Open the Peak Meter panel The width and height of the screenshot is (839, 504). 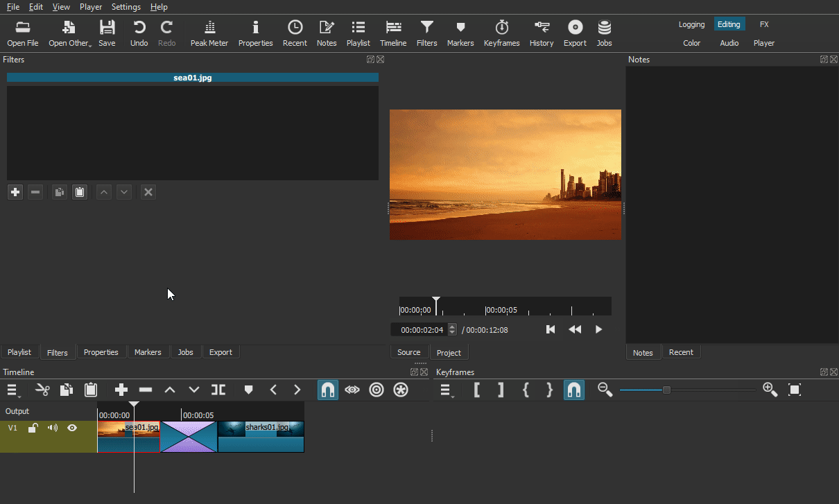coord(209,32)
